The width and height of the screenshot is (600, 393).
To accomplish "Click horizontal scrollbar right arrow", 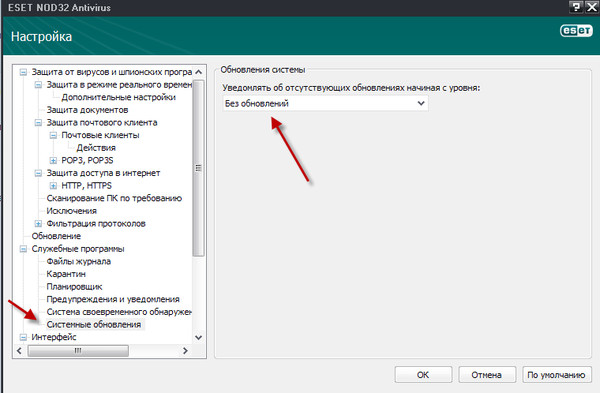I will 185,351.
